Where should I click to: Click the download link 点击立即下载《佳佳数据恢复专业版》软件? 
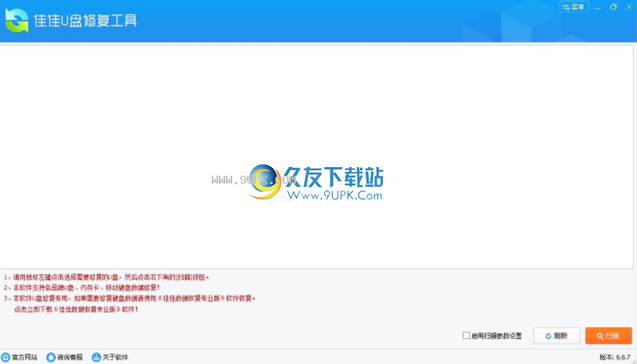coord(76,309)
